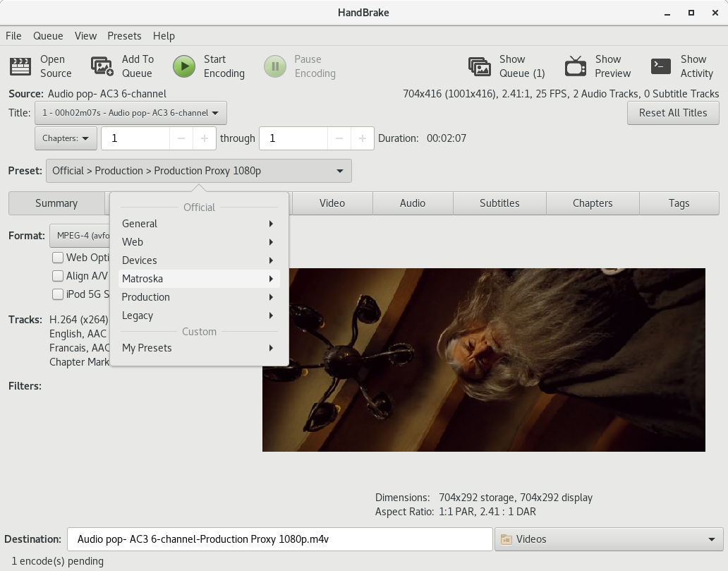728x571 pixels.
Task: Open the Format MPEG-4 dropdown
Action: [x=80, y=236]
